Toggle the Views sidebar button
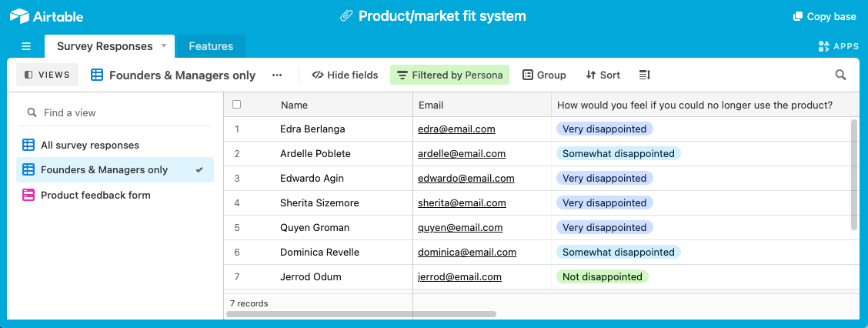Image resolution: width=868 pixels, height=328 pixels. tap(47, 75)
